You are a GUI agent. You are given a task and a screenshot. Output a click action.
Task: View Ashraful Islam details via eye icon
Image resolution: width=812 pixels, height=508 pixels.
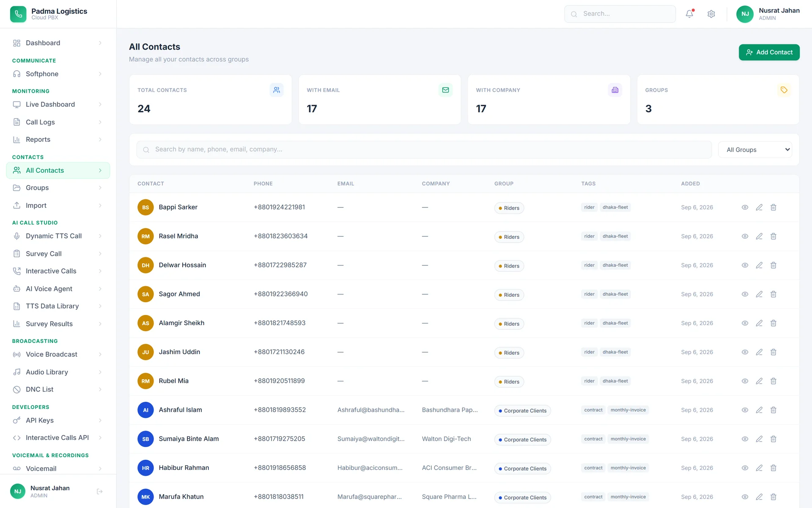point(745,410)
